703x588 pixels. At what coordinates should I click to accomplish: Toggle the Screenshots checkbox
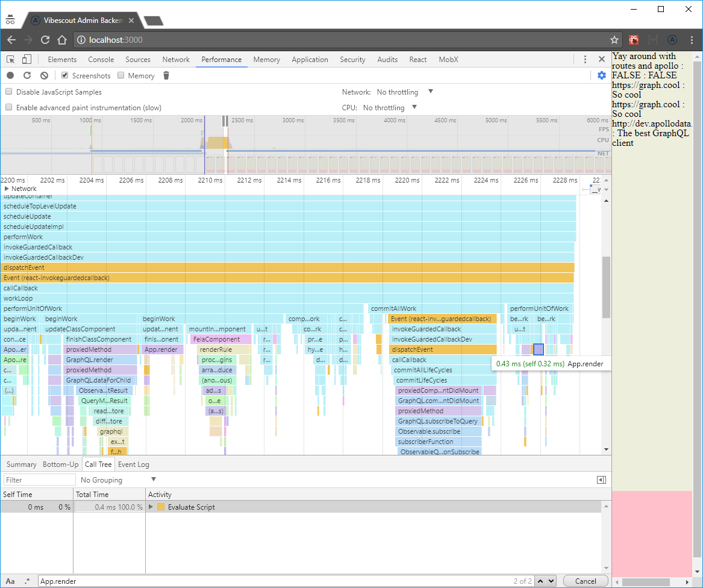pos(64,75)
